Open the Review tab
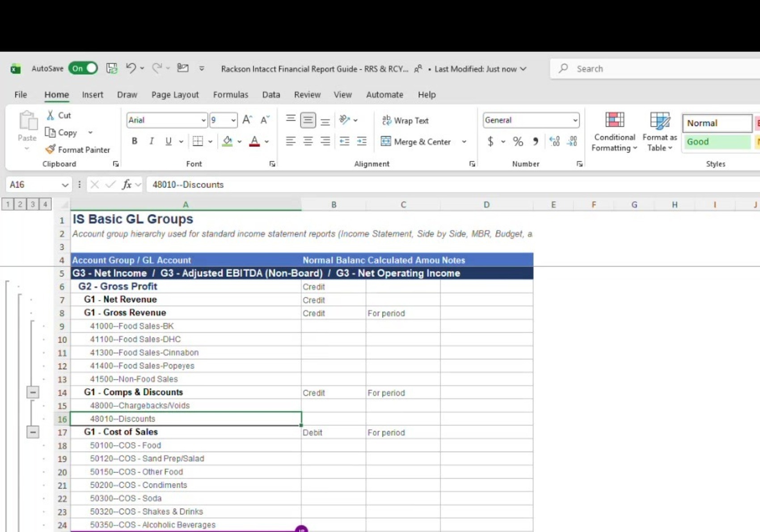 (307, 94)
